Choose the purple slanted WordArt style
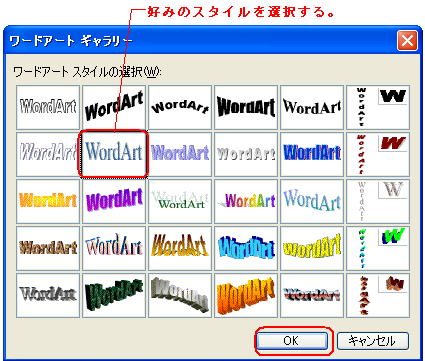The height and width of the screenshot is (361, 425). click(x=114, y=201)
